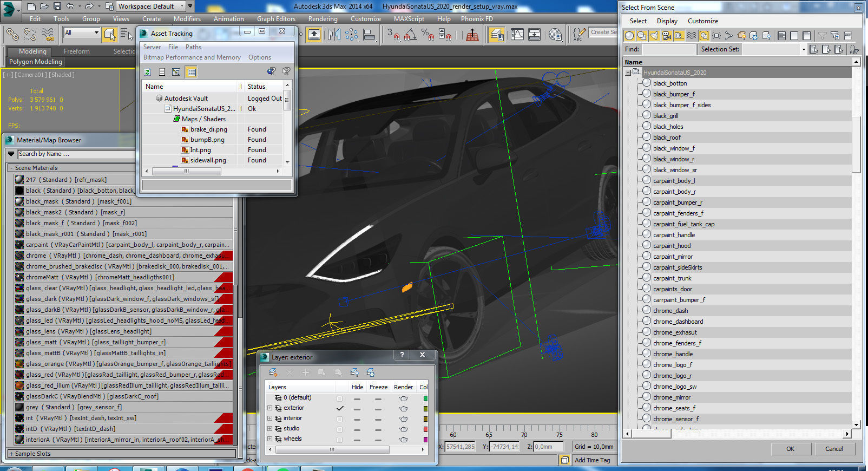This screenshot has width=868, height=471.
Task: Open the Graph Editors menu
Action: point(276,18)
